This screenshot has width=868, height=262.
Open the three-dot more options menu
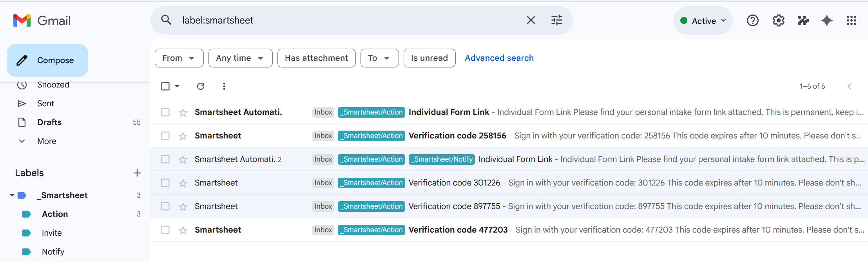(224, 86)
